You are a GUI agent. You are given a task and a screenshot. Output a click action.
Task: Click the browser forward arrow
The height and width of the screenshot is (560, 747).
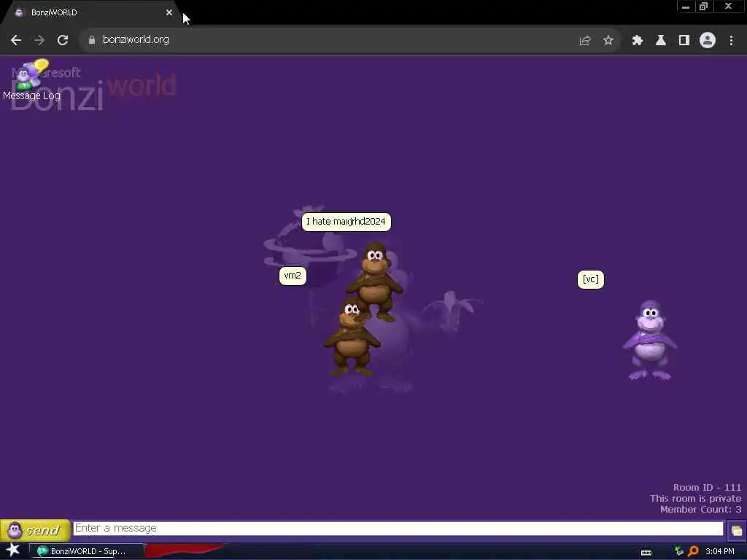click(39, 41)
